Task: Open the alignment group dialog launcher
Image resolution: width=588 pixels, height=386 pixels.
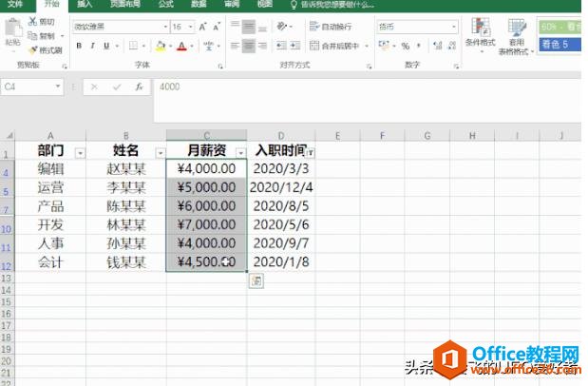Action: pyautogui.click(x=369, y=67)
